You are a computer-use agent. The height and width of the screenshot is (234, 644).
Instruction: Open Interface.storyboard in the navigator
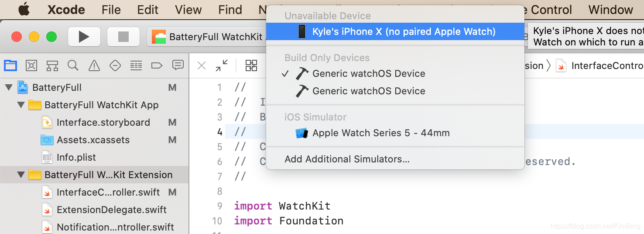pos(103,123)
